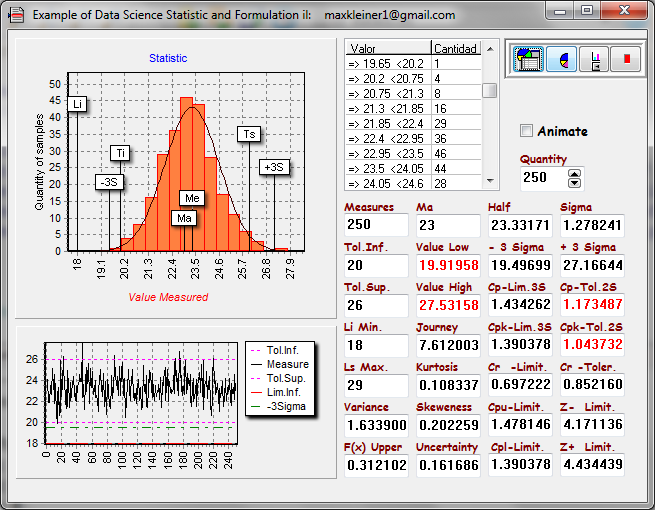Maximize the application window
Screen dimensions: 655x510
[x=587, y=11]
